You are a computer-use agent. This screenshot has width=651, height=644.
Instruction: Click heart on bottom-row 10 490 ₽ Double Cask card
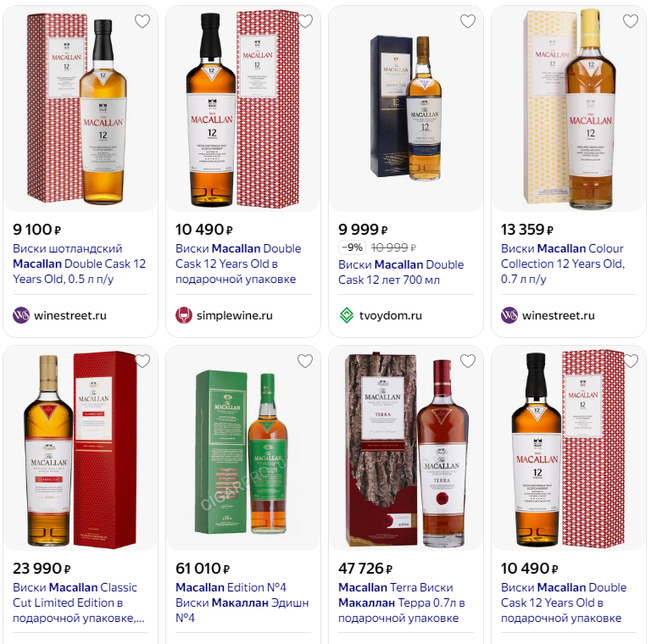point(631,361)
